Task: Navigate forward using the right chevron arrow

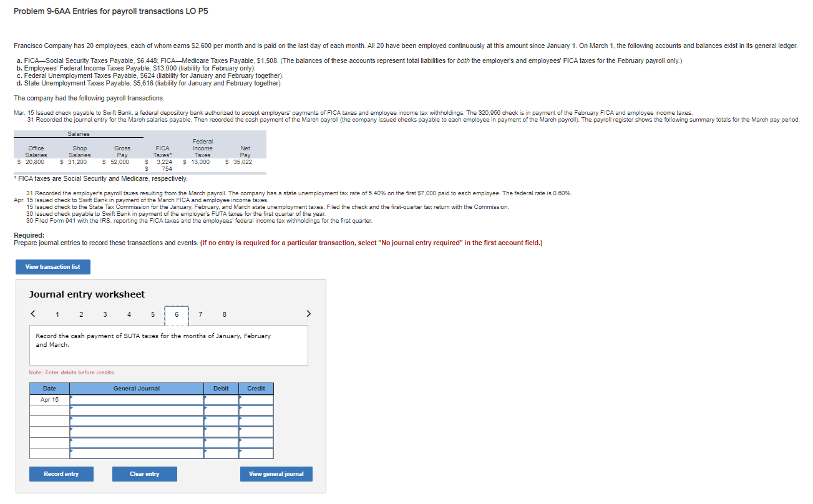Action: [x=308, y=314]
